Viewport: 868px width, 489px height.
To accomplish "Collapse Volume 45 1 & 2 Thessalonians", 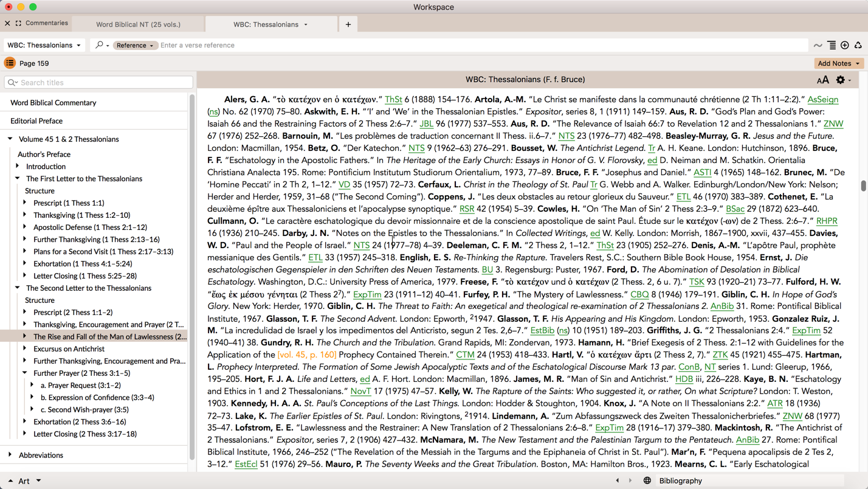I will point(10,139).
